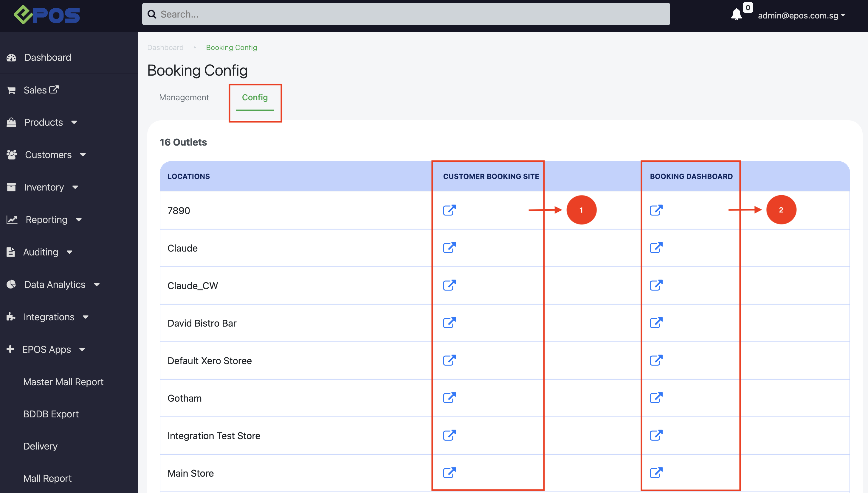Screen dimensions: 868x493
Task: Select the Config tab
Action: pyautogui.click(x=255, y=98)
